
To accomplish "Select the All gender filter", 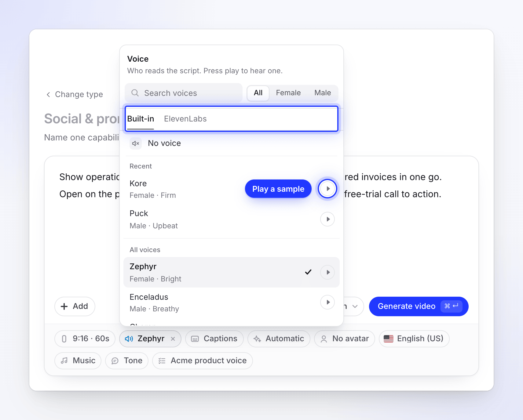I will 258,93.
